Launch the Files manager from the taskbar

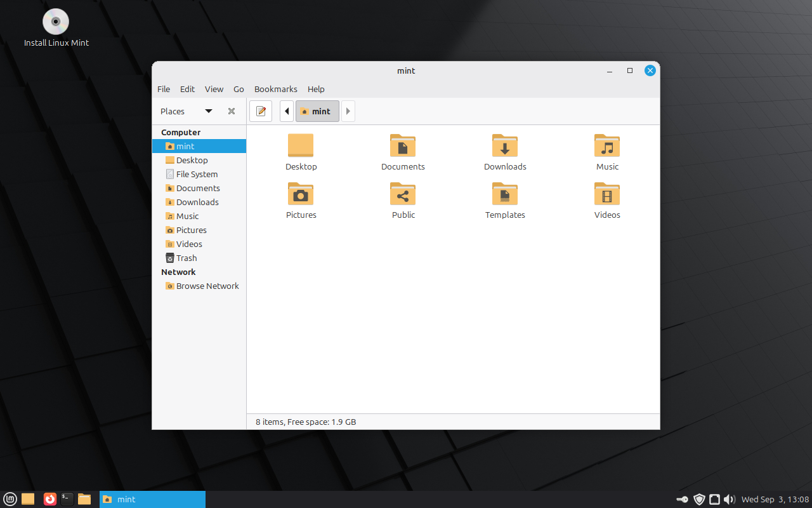[x=84, y=499]
